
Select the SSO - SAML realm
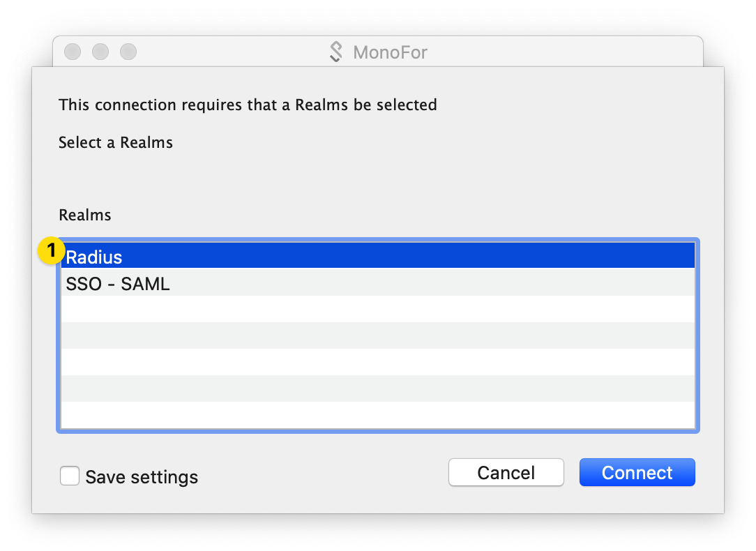[x=377, y=282]
